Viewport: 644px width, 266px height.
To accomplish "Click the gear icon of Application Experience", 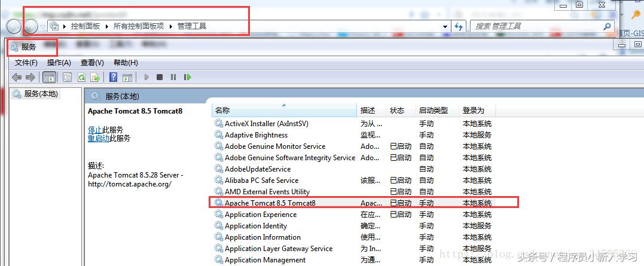I will point(219,214).
